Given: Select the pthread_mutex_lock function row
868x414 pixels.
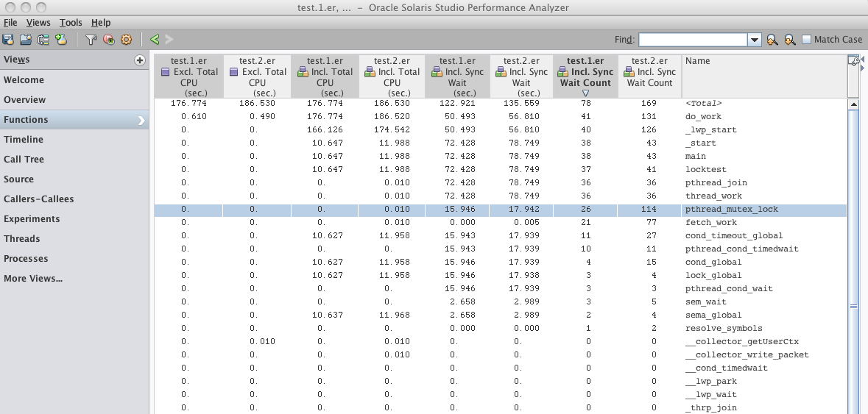Looking at the screenshot, I should pyautogui.click(x=501, y=210).
